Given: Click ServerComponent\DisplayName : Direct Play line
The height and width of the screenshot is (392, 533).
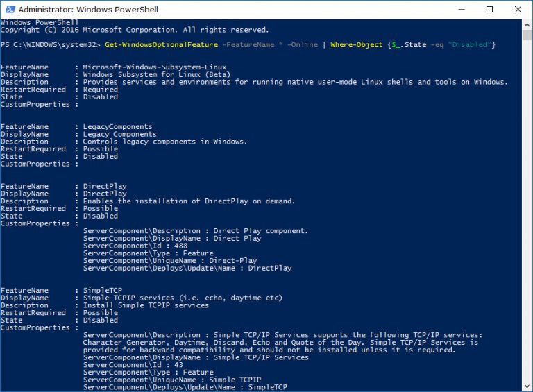Looking at the screenshot, I should click(172, 238).
